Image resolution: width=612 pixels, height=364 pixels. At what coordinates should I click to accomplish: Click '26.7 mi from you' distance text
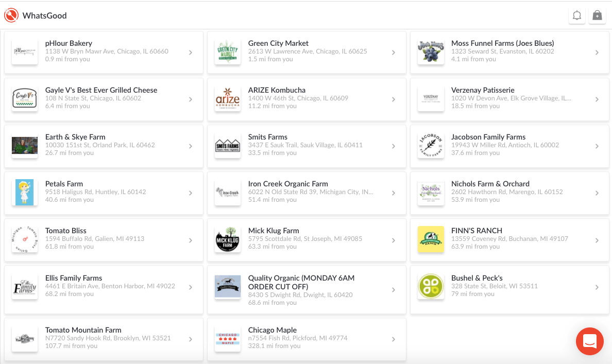pyautogui.click(x=70, y=153)
